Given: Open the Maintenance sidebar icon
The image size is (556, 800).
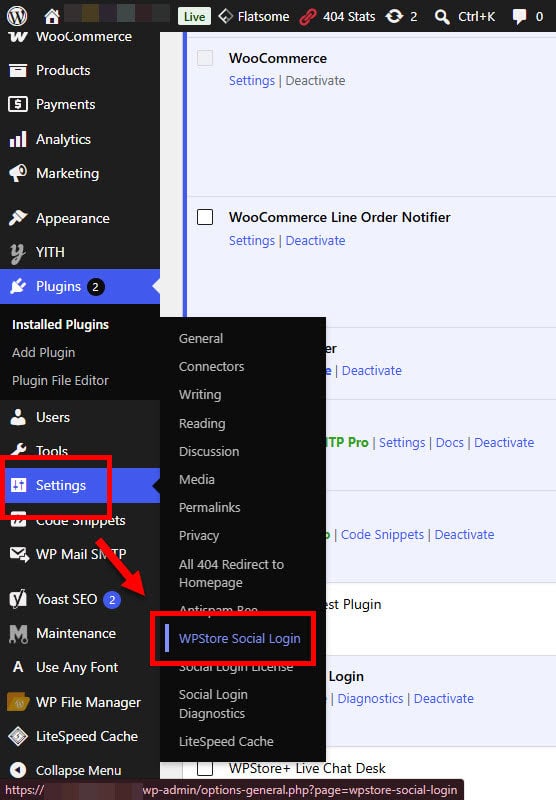Looking at the screenshot, I should coord(18,633).
